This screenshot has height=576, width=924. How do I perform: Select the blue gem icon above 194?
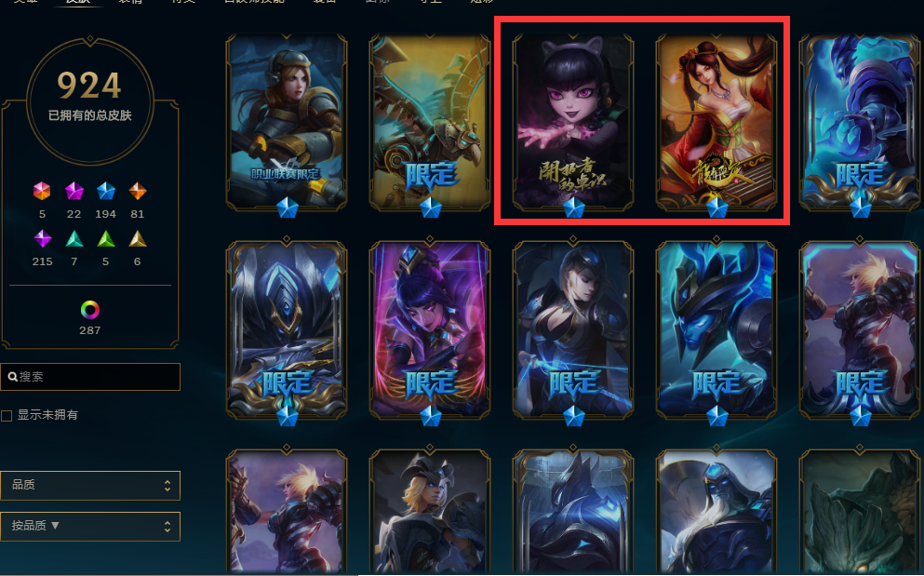click(105, 191)
